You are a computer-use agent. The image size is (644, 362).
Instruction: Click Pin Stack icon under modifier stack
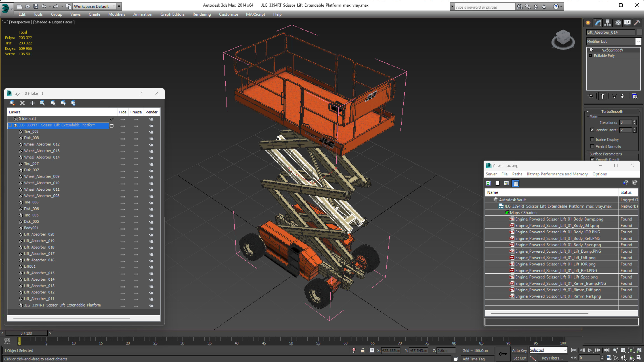tap(591, 96)
